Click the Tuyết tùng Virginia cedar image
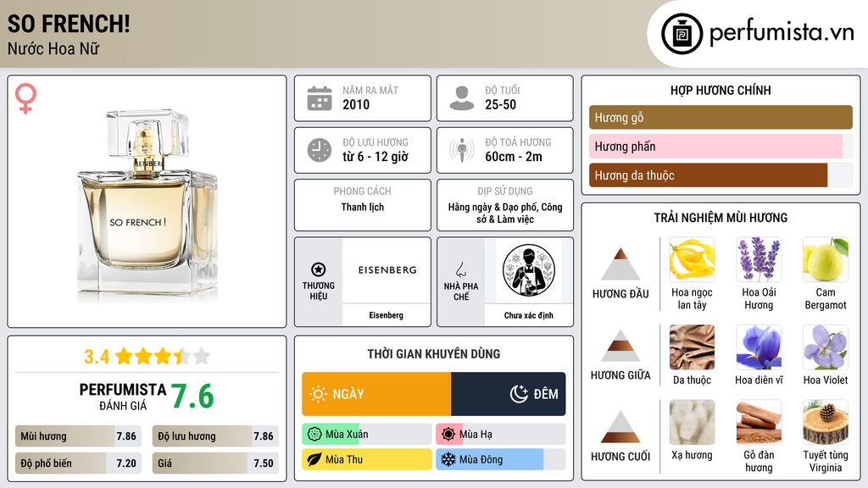Screen dimensions: 868x488 (x=826, y=422)
